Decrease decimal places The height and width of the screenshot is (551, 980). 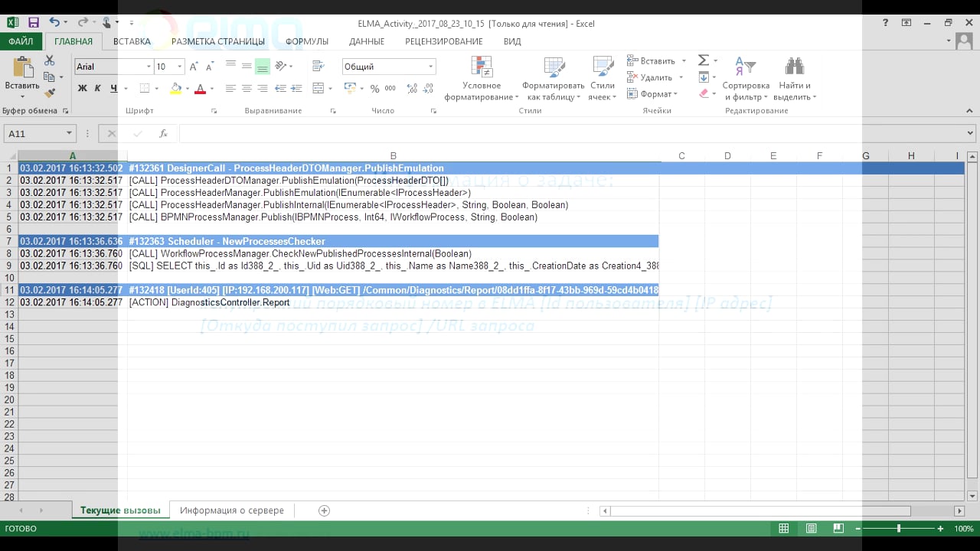click(x=429, y=89)
